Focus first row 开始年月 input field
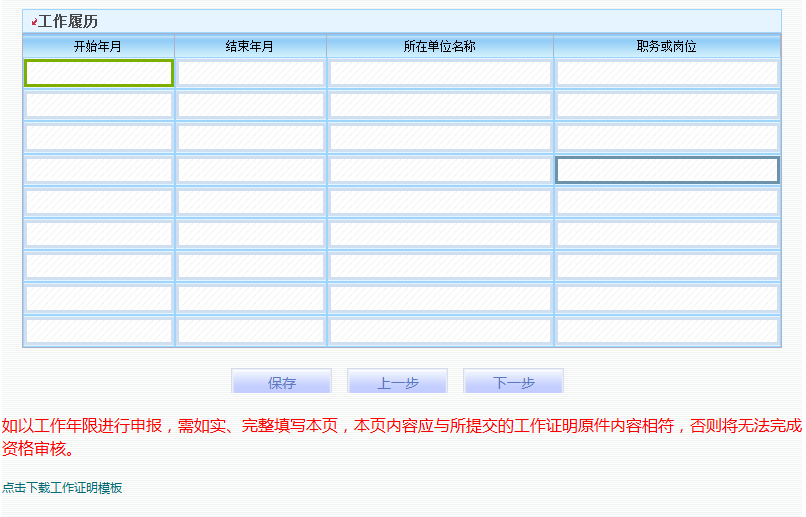The width and height of the screenshot is (806, 517). pyautogui.click(x=99, y=73)
